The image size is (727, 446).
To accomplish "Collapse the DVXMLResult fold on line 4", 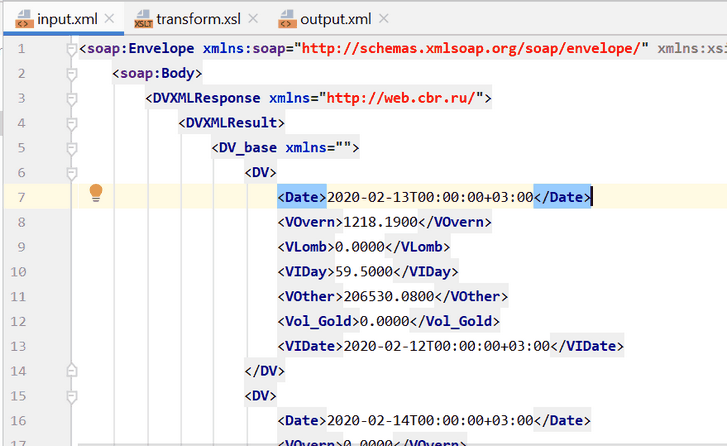I will click(70, 123).
